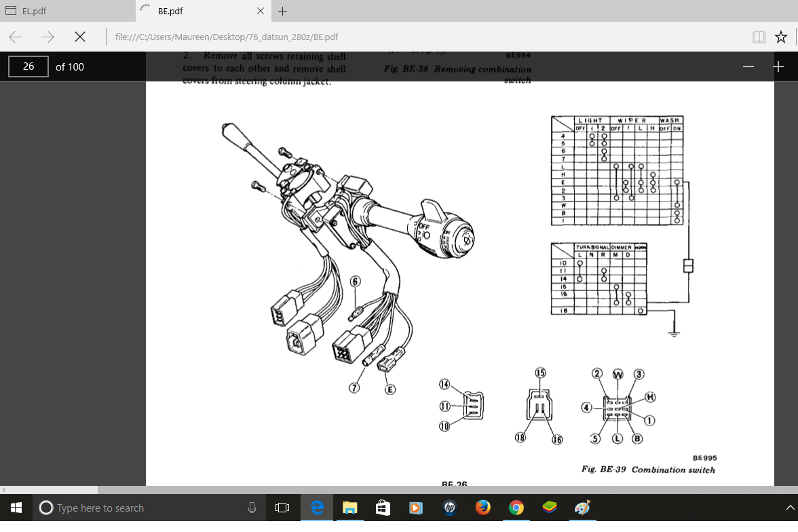
Task: Zoom in the PDF with plus
Action: click(778, 66)
